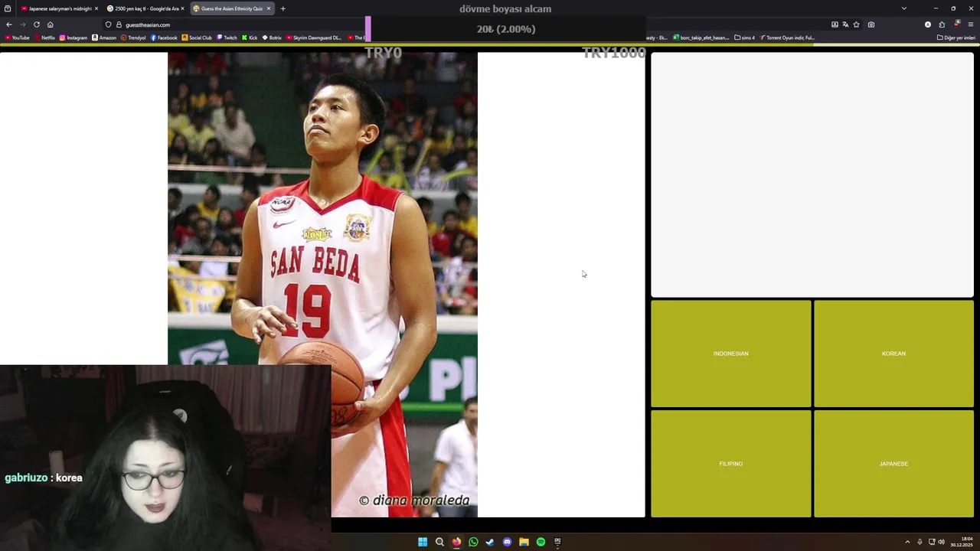The height and width of the screenshot is (551, 980).
Task: Open Epic Games Launcher from the taskbar
Action: pyautogui.click(x=557, y=542)
